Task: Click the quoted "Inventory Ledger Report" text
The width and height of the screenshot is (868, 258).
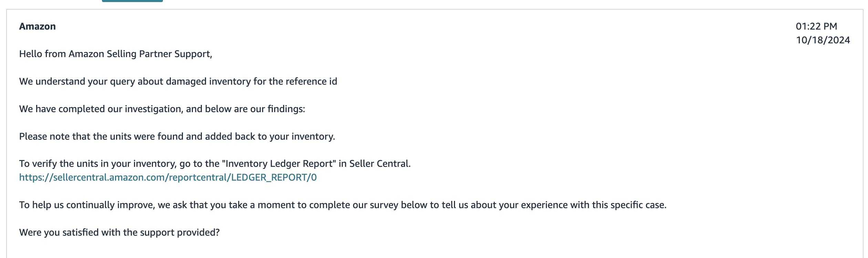Action: pos(279,164)
